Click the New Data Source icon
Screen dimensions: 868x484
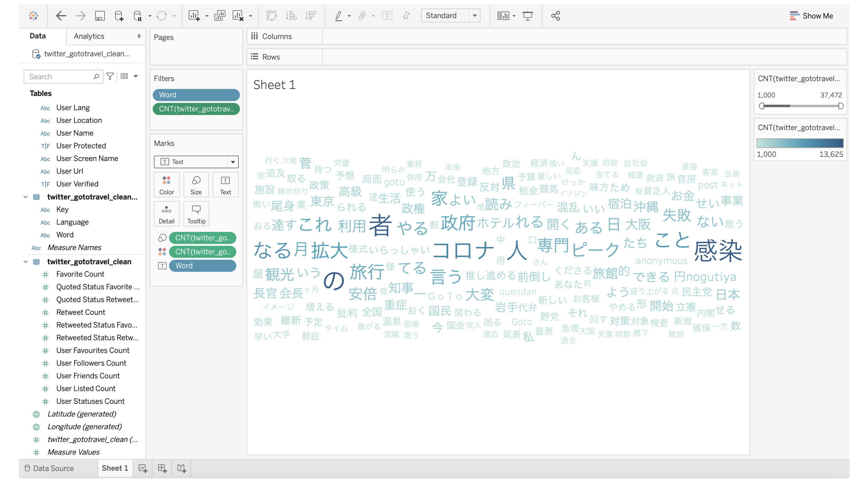coord(119,15)
